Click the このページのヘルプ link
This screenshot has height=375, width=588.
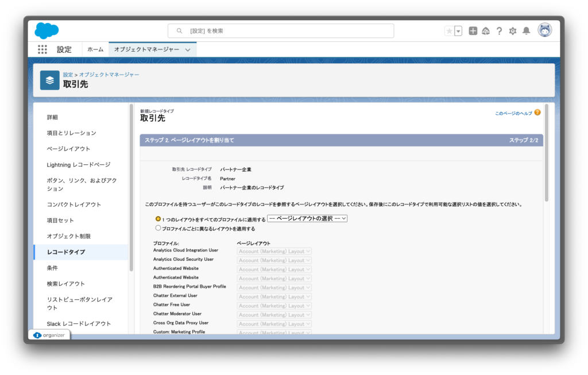(513, 113)
